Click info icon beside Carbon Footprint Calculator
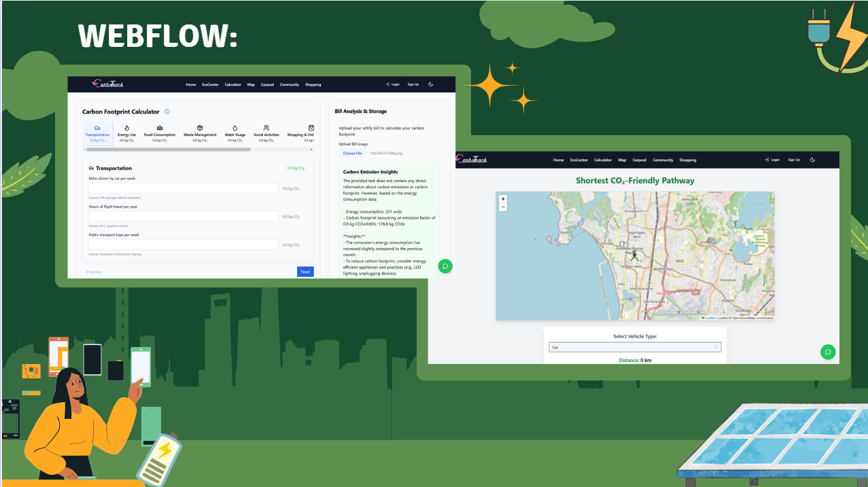The height and width of the screenshot is (487, 868). (x=167, y=111)
